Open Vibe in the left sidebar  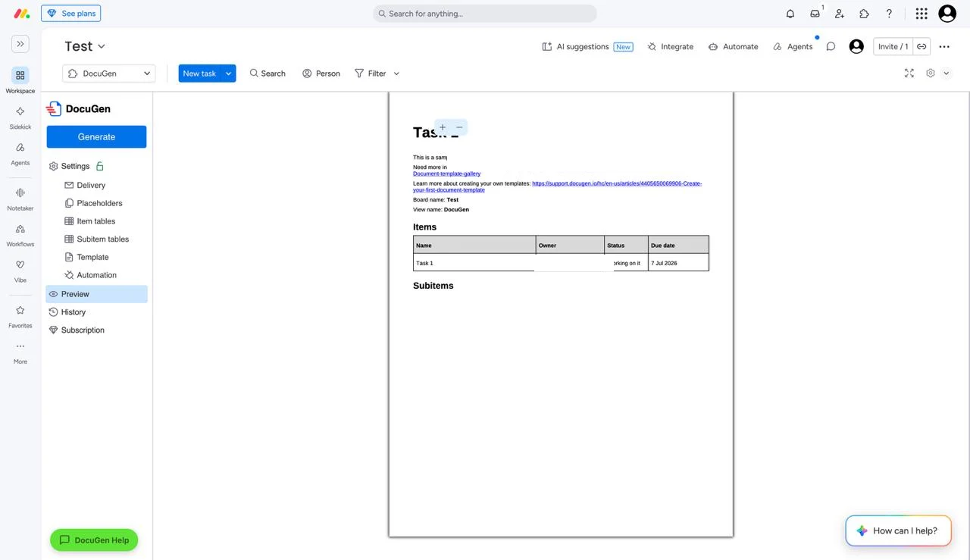coord(20,271)
